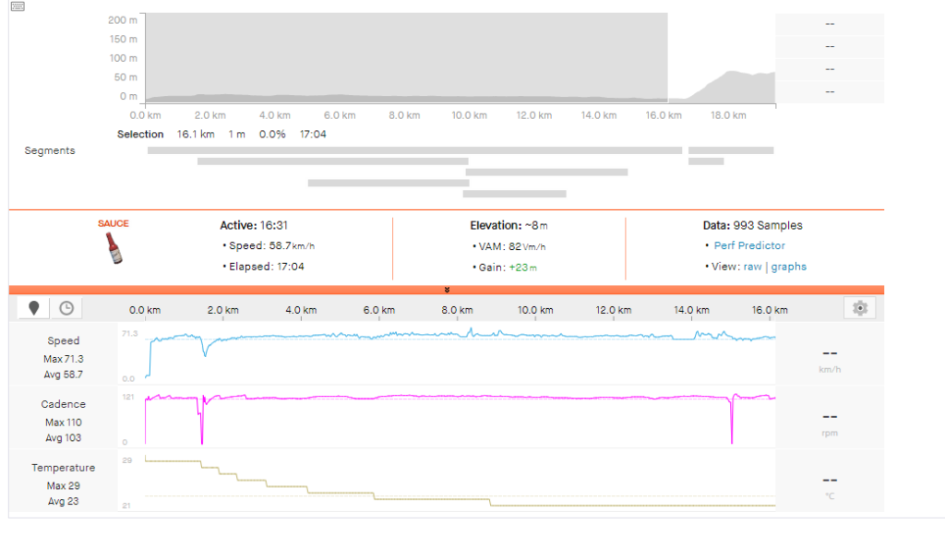Switch x-axis to distance with the pin icon
The height and width of the screenshot is (560, 945).
point(34,308)
